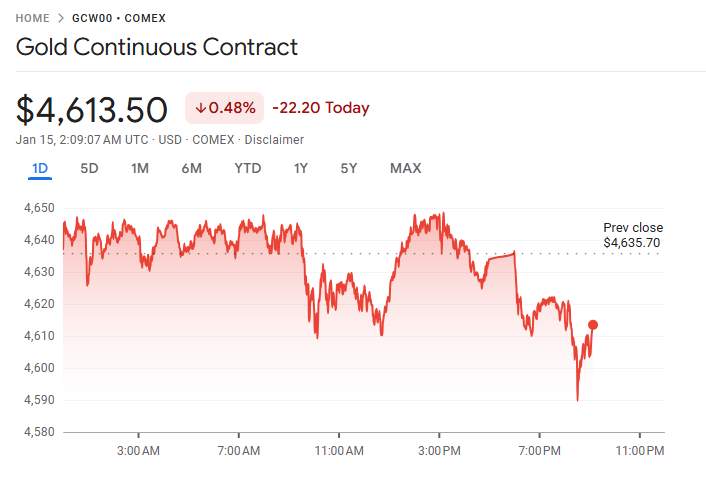This screenshot has width=706, height=480.
Task: Click the Prev close $4,635.70 label
Action: [632, 235]
